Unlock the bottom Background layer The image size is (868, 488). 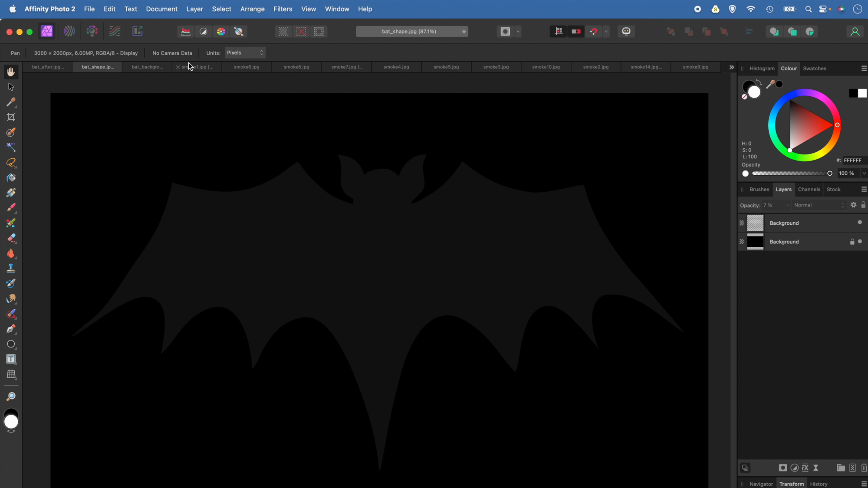[852, 242]
